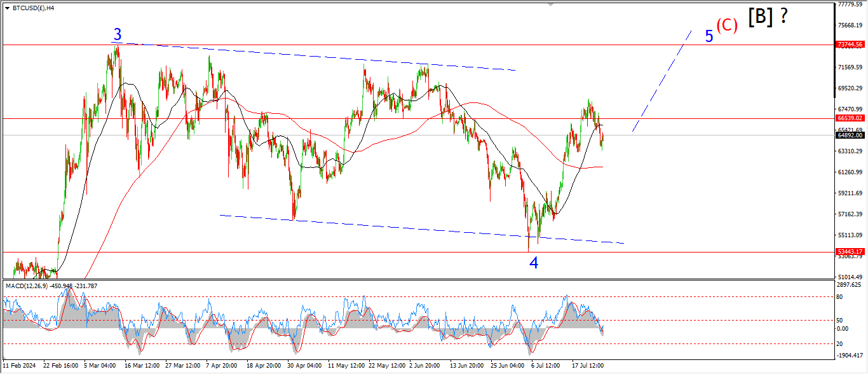The width and height of the screenshot is (868, 374).
Task: Select the red (C) wave label
Action: [726, 25]
